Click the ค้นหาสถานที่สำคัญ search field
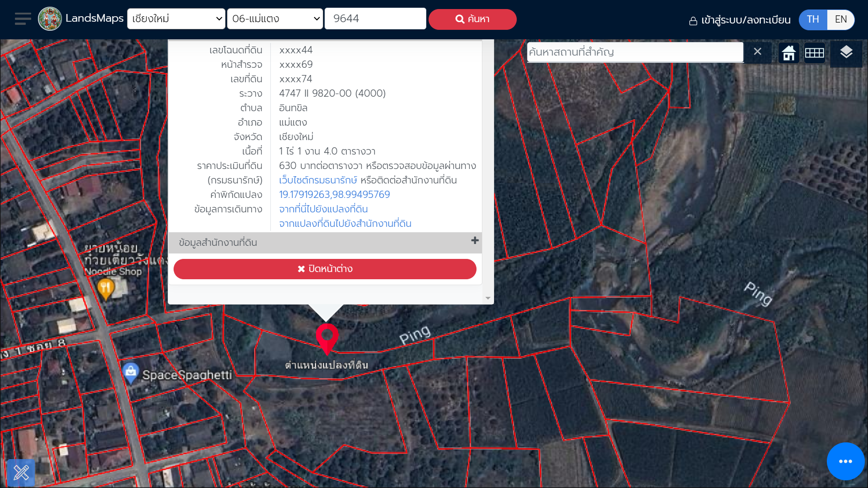 (x=635, y=52)
